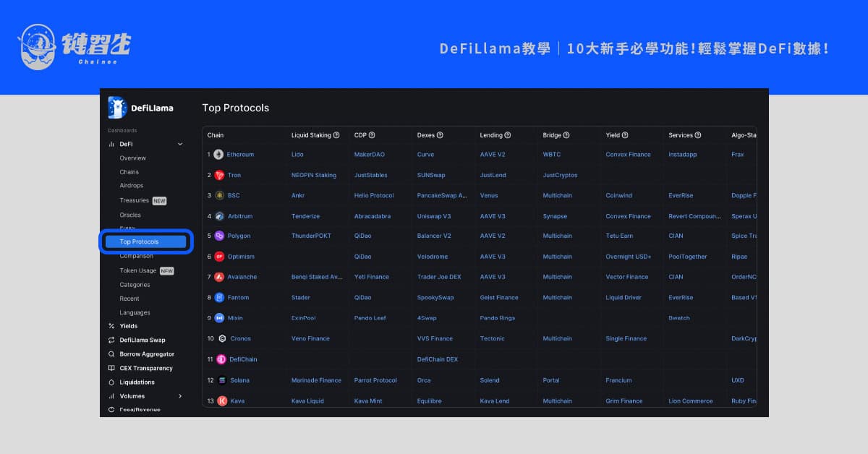The width and height of the screenshot is (868, 454).
Task: Open the WBTC bridge link
Action: coord(552,155)
